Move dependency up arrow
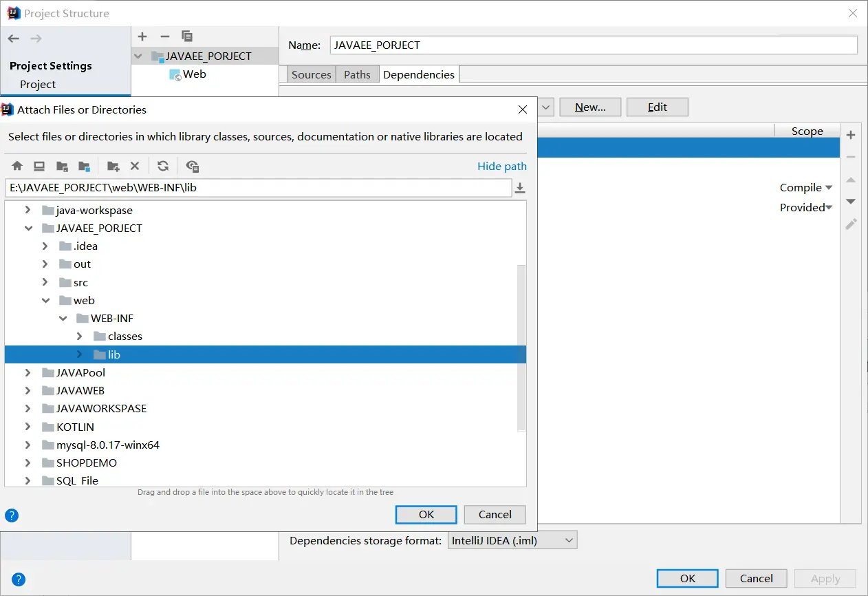 [x=851, y=180]
